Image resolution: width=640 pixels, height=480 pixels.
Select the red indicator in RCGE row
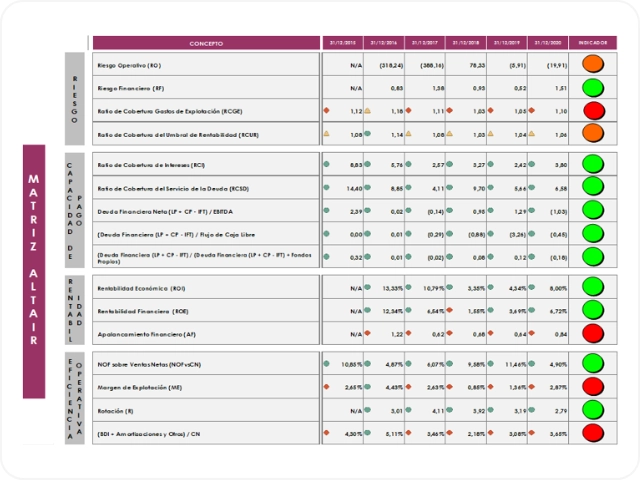(592, 111)
